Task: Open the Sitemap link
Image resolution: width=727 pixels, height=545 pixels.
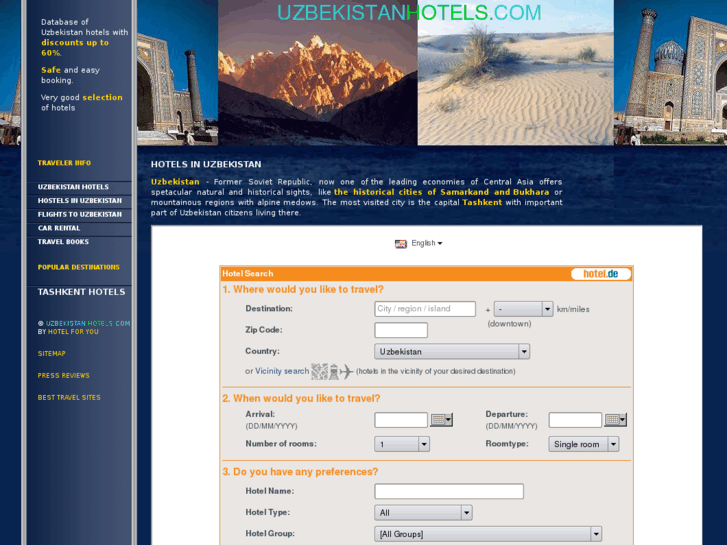Action: [x=51, y=353]
